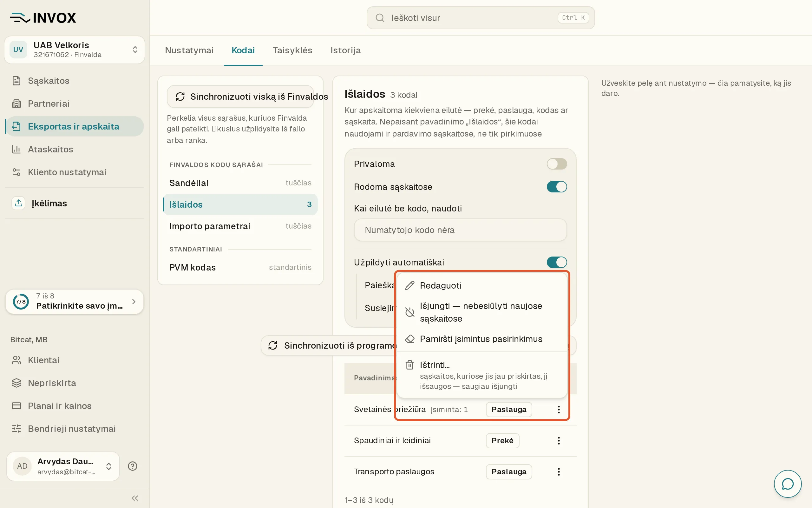Open the Numatytojo kodo nėra combo box

coord(460,230)
